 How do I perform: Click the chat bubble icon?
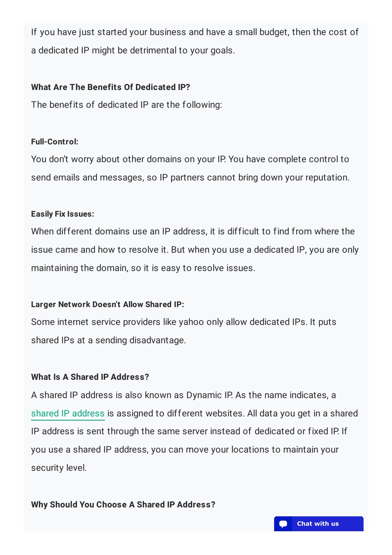point(283,524)
